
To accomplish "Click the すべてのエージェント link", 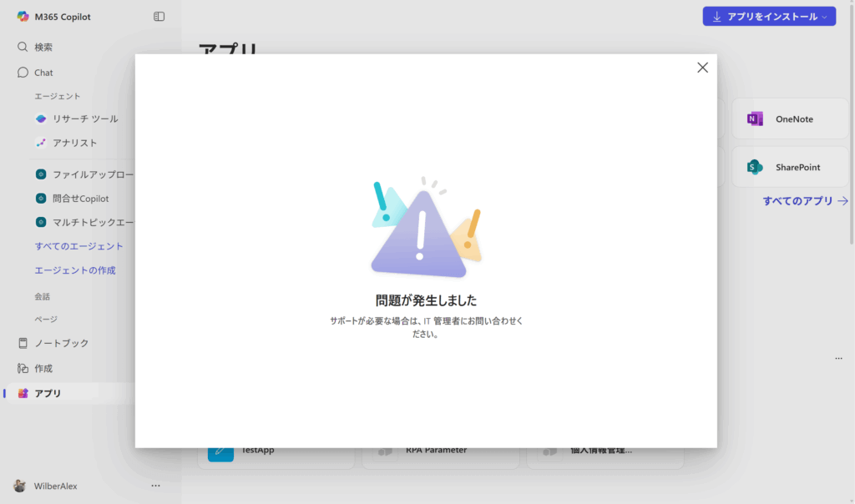I will pos(78,246).
